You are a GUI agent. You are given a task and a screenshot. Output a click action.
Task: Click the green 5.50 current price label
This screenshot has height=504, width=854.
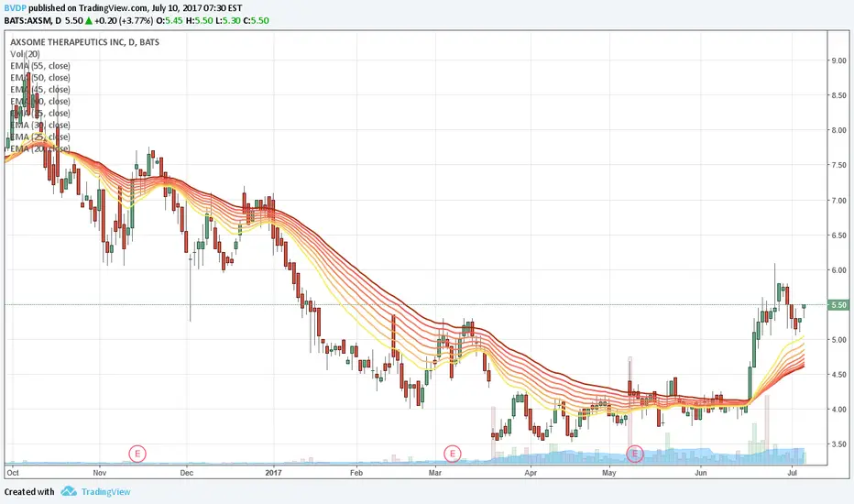tap(838, 305)
